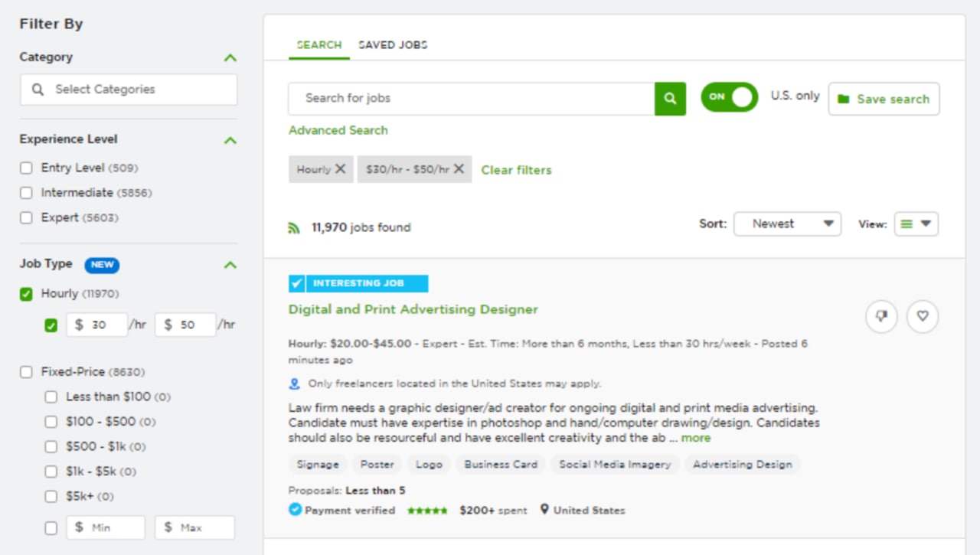Viewport: 980px width, 555px height.
Task: Save job with the heart icon
Action: pyautogui.click(x=923, y=315)
